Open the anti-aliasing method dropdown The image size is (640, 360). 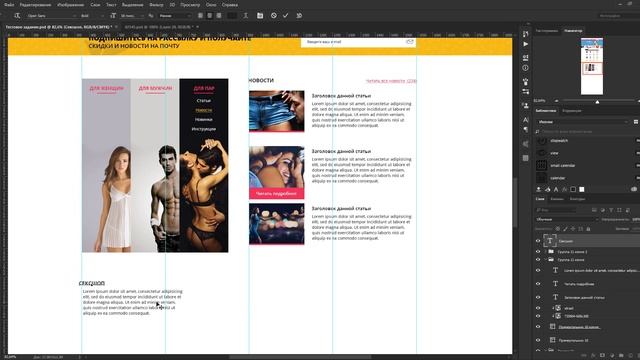[x=175, y=16]
